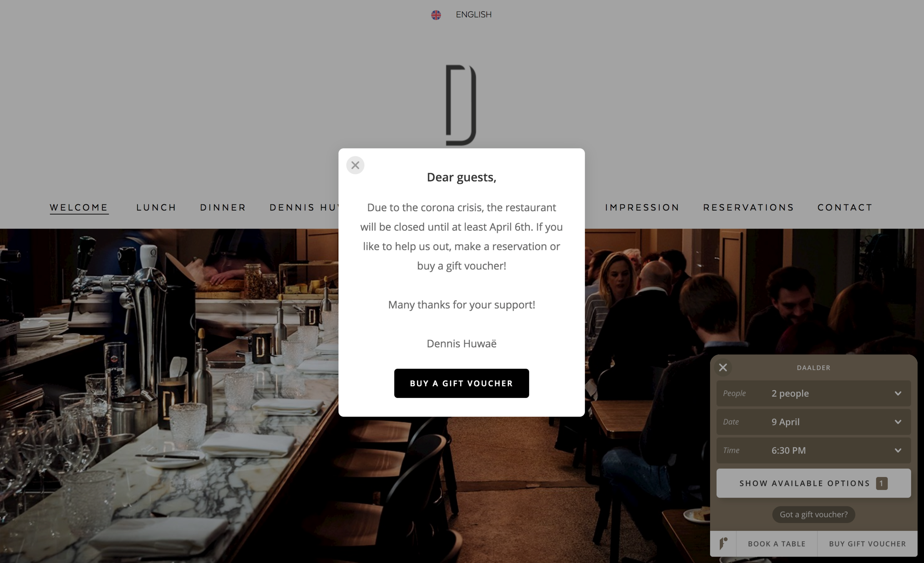The height and width of the screenshot is (563, 924).
Task: Close the Dear guests popup
Action: [355, 165]
